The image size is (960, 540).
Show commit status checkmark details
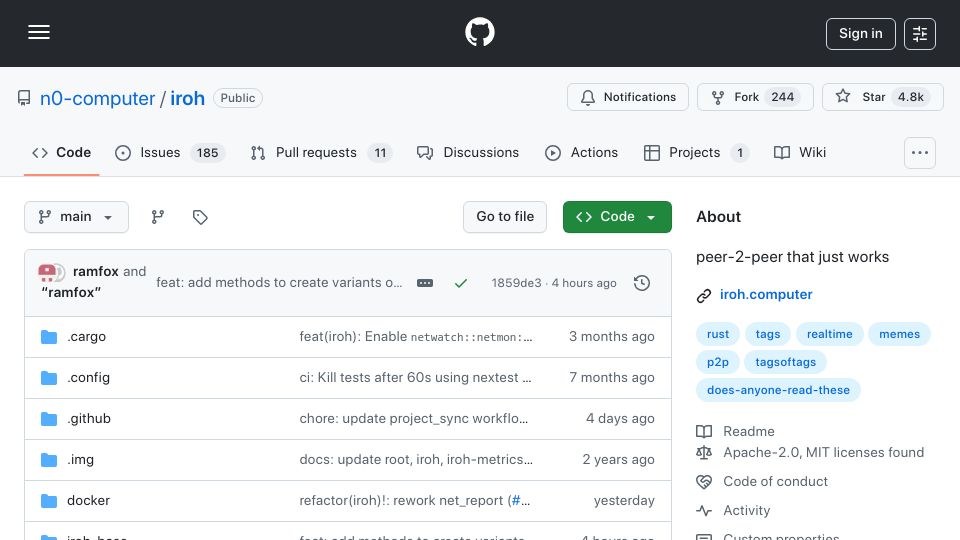[x=461, y=283]
